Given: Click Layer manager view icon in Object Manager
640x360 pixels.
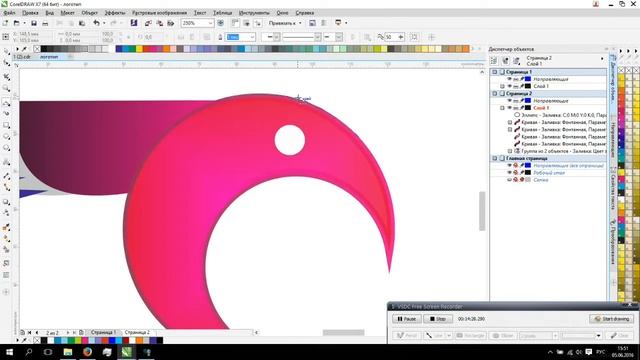Looking at the screenshot, I should coord(517,61).
